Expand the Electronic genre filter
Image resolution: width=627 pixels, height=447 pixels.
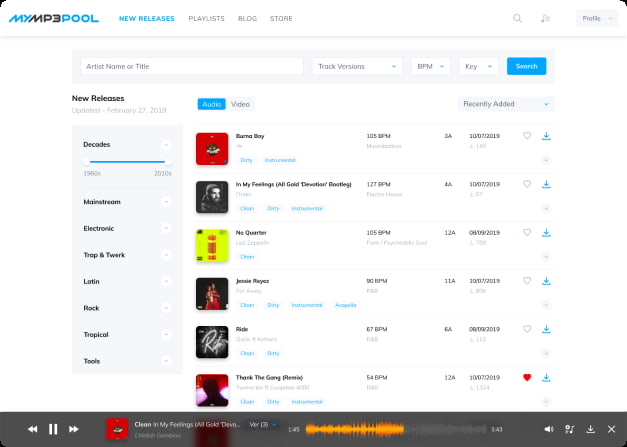pyautogui.click(x=166, y=228)
